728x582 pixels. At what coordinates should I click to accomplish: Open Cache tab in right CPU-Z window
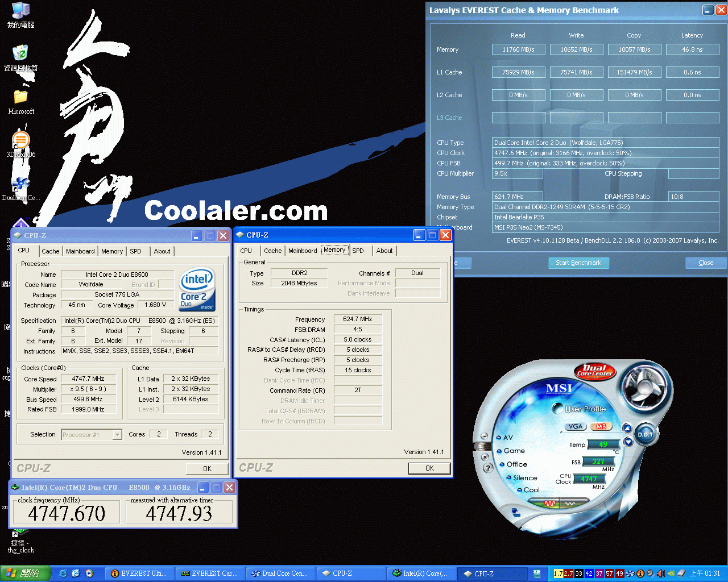273,251
